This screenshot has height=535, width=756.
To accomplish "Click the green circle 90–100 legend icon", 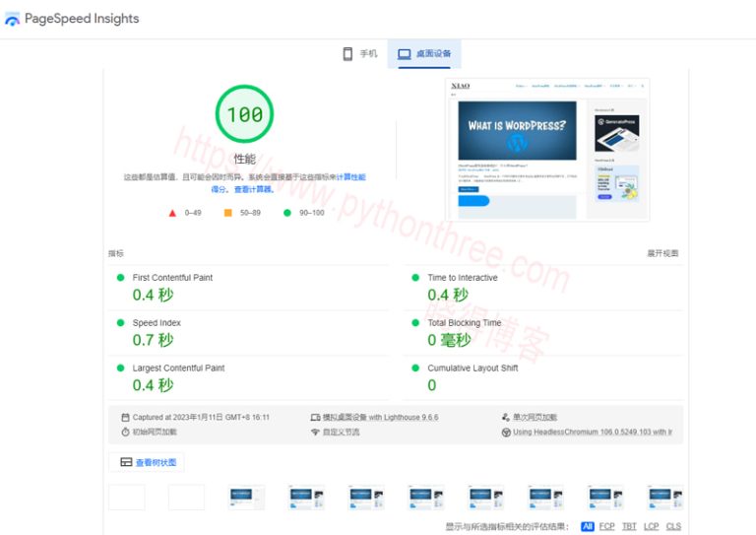I will pyautogui.click(x=287, y=212).
